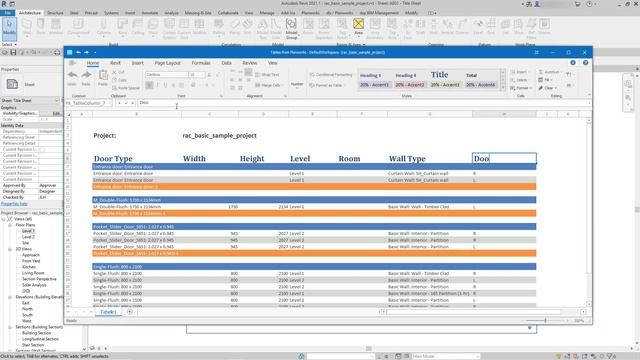Image resolution: width=640 pixels, height=360 pixels.
Task: Click the zoom slider handle
Action: pyautogui.click(x=545, y=321)
